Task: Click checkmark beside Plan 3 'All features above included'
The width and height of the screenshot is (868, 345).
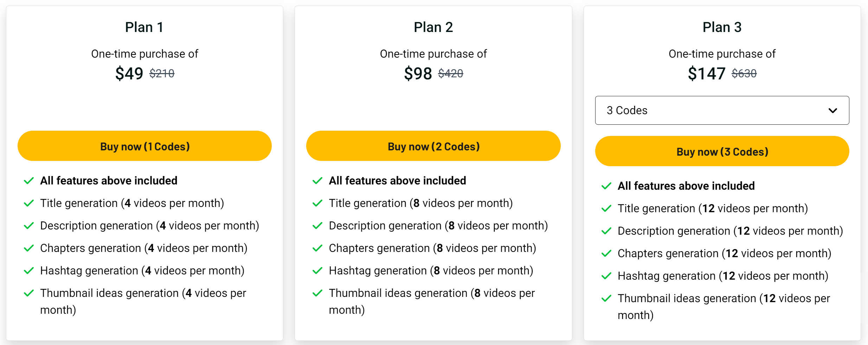Action: click(x=606, y=186)
